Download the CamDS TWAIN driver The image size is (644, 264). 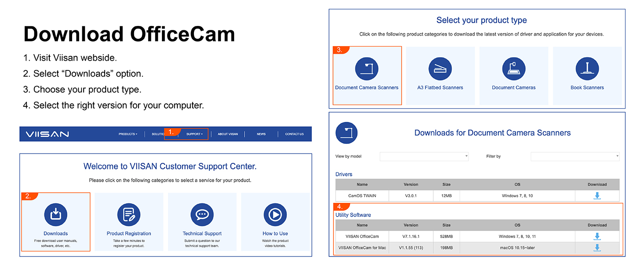[597, 196]
